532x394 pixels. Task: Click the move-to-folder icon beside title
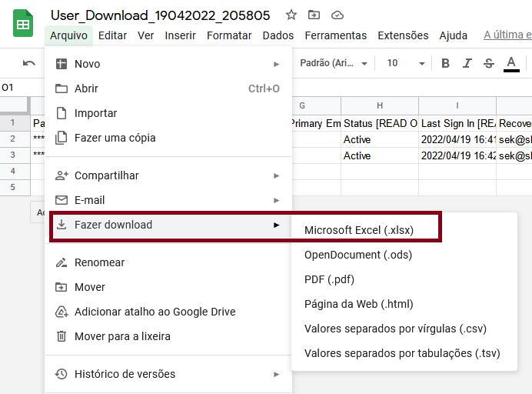pos(314,15)
